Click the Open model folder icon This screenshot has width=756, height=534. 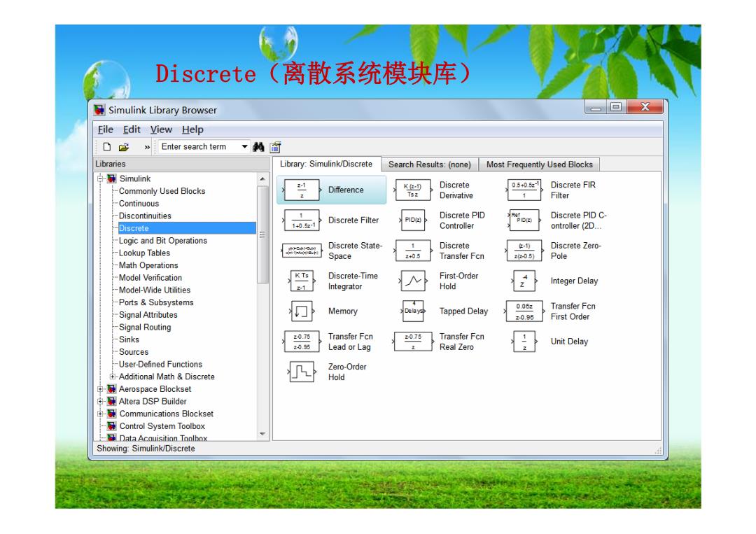[124, 146]
